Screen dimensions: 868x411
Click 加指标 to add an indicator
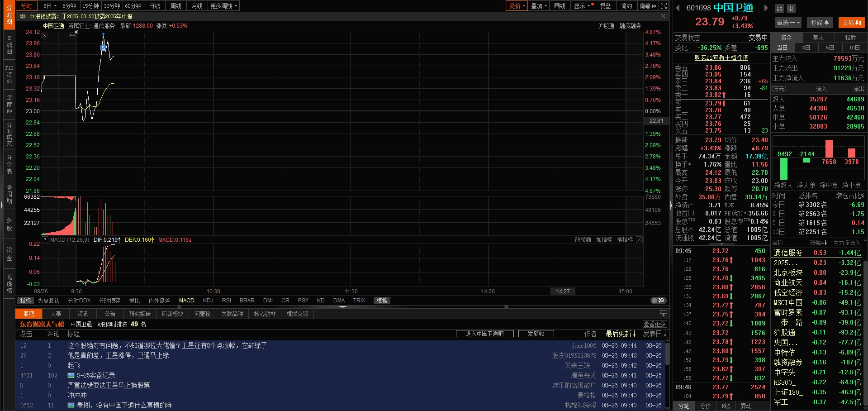(604, 240)
